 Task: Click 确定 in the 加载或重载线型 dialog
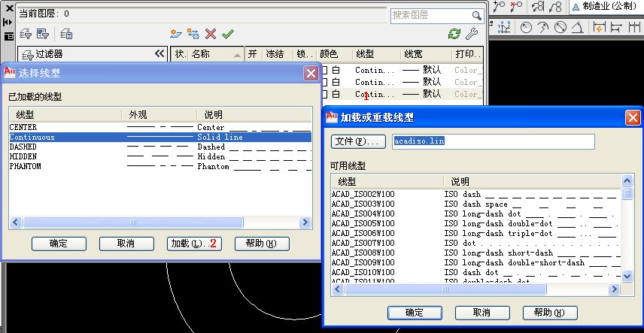[415, 313]
